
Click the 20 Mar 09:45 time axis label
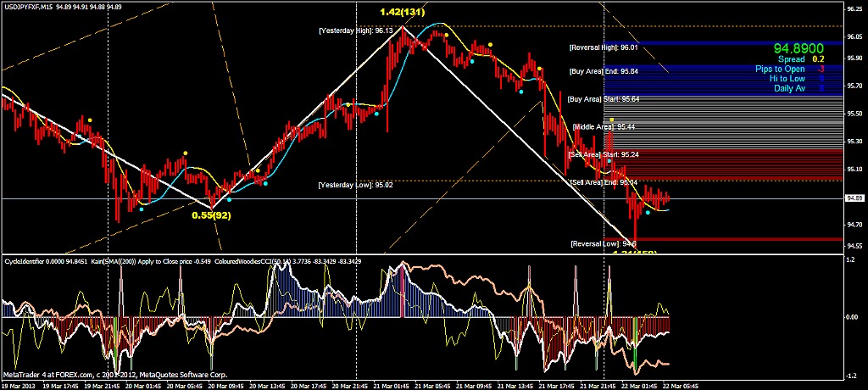pos(225,386)
